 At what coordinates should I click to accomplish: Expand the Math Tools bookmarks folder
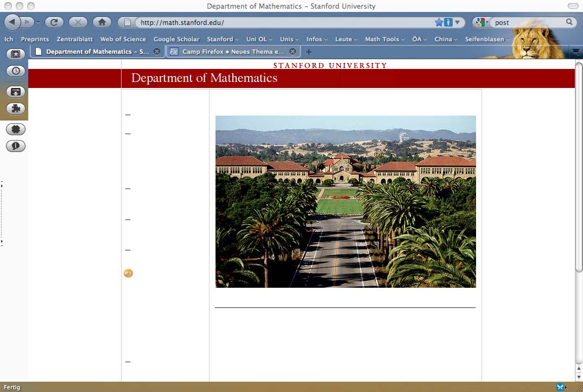(385, 39)
